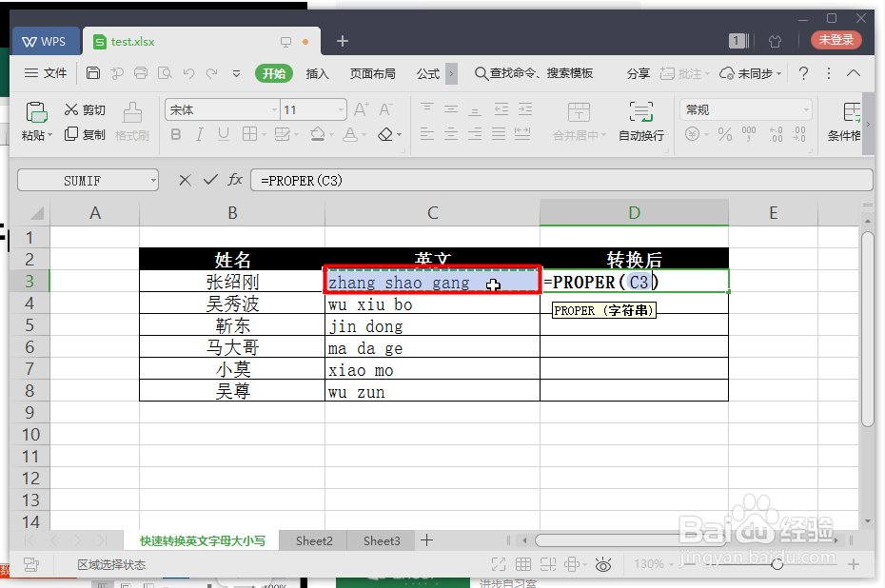The width and height of the screenshot is (885, 588).
Task: Open fill color dropdown arrow
Action: [331, 135]
